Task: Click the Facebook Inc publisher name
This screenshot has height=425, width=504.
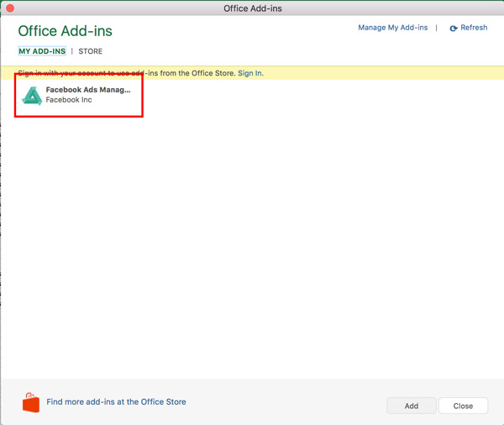Action: coord(69,100)
